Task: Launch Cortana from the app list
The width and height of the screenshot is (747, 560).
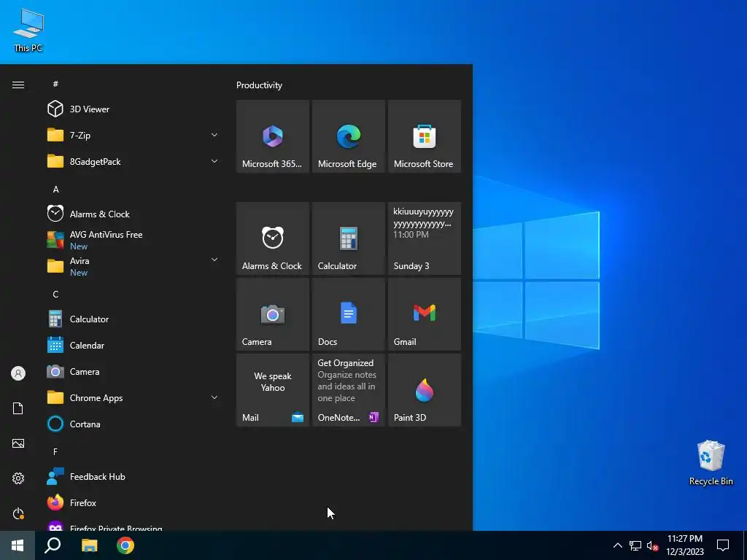Action: pos(133,424)
